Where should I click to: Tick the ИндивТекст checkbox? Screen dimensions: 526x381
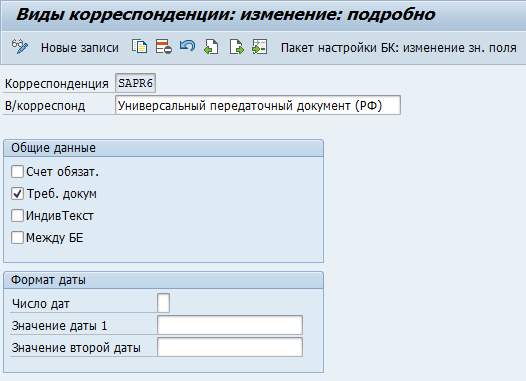click(17, 215)
